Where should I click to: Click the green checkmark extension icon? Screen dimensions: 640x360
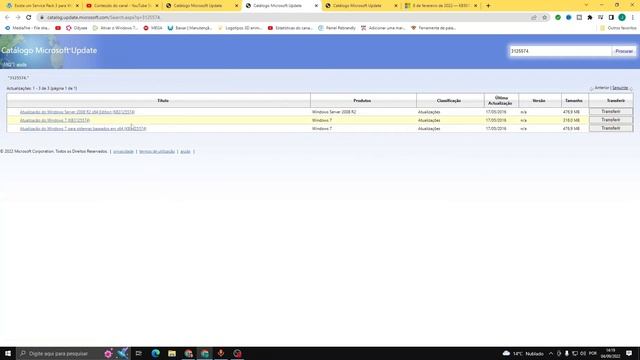point(558,18)
